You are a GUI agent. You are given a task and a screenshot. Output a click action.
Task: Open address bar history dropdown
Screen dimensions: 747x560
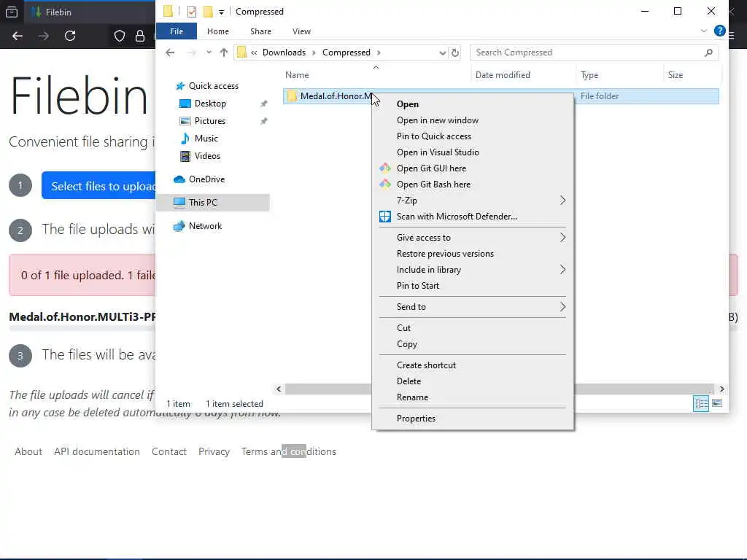coord(442,52)
